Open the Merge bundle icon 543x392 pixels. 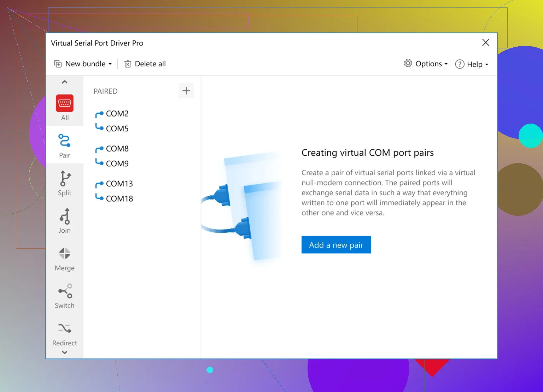(x=65, y=254)
